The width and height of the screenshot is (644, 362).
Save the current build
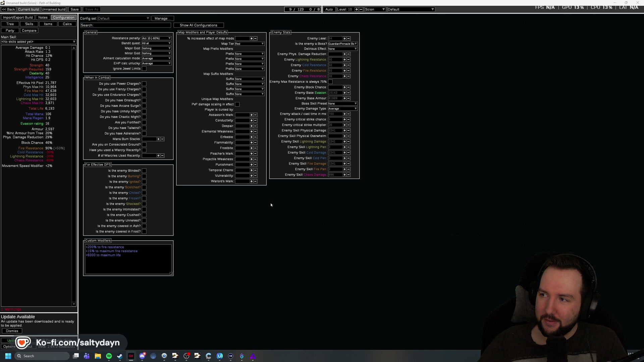tap(75, 9)
